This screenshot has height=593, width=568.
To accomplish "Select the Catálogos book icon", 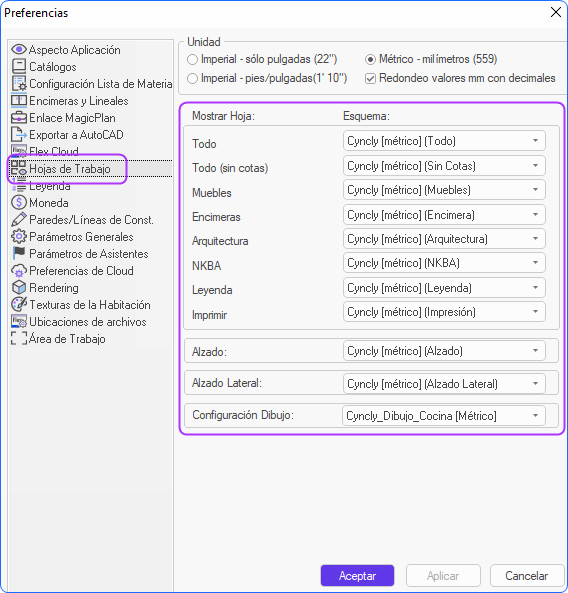I will click(19, 67).
